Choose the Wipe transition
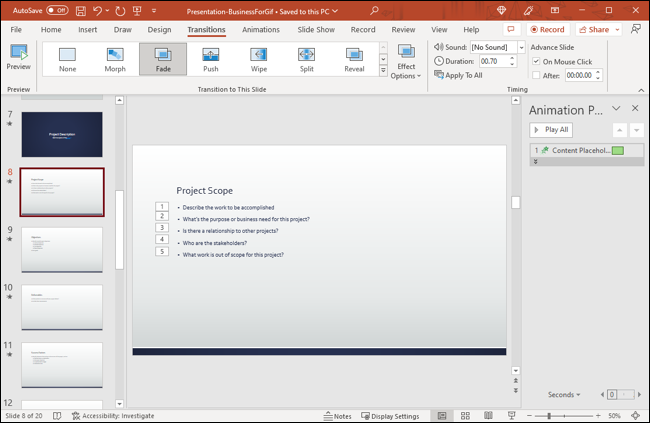 tap(259, 59)
